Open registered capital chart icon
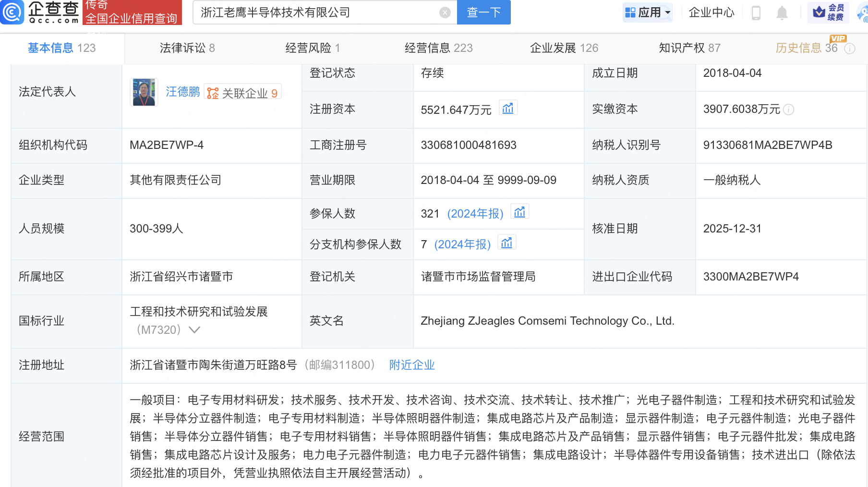The height and width of the screenshot is (487, 868). (x=508, y=109)
